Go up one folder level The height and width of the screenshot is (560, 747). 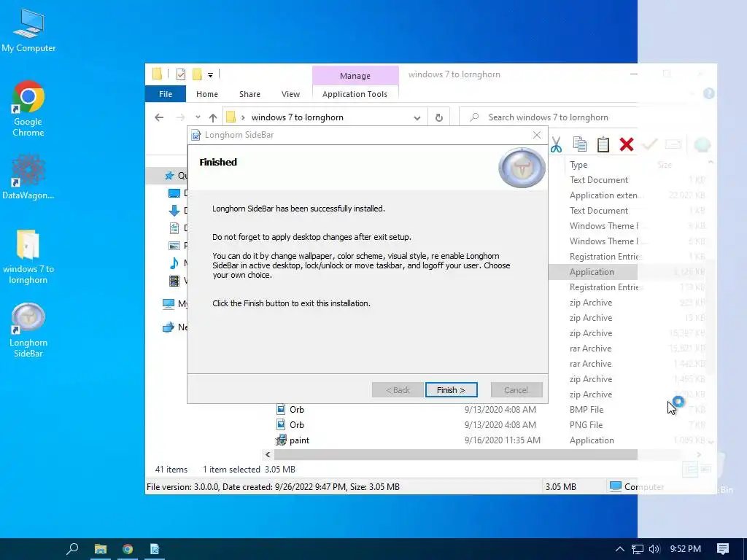point(213,117)
